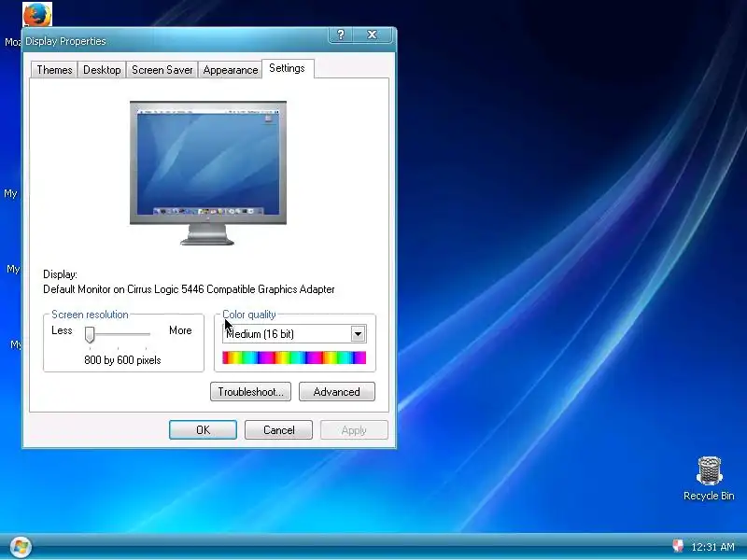Click the screen resolution slider thumb
This screenshot has height=560, width=747.
pos(90,334)
